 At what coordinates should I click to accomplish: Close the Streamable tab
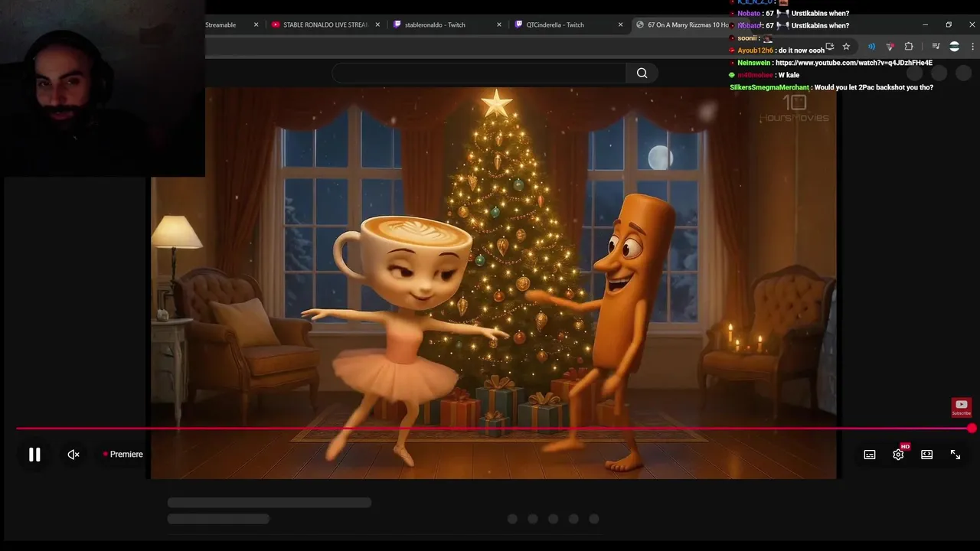(256, 24)
